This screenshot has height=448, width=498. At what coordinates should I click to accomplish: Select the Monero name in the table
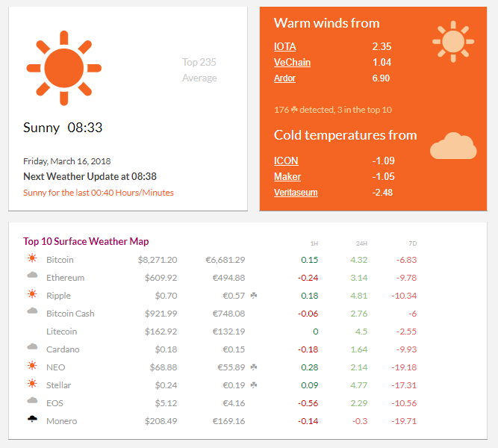pos(62,421)
